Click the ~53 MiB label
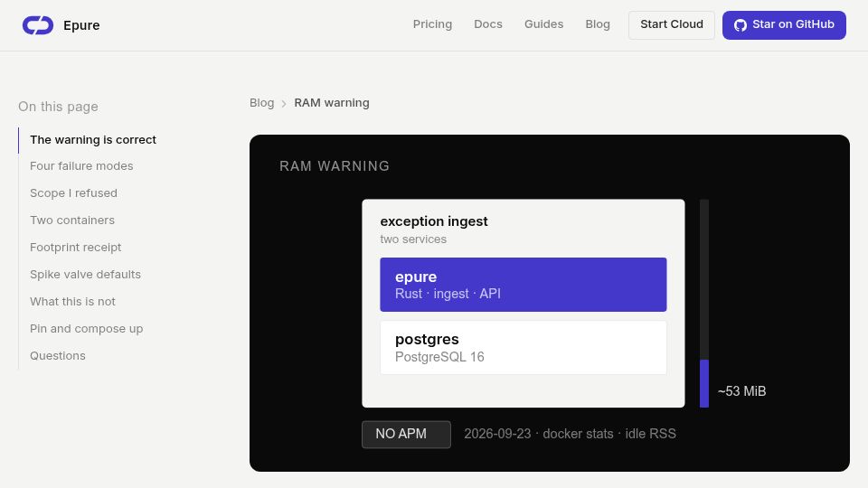Viewport: 868px width, 488px height. click(741, 391)
